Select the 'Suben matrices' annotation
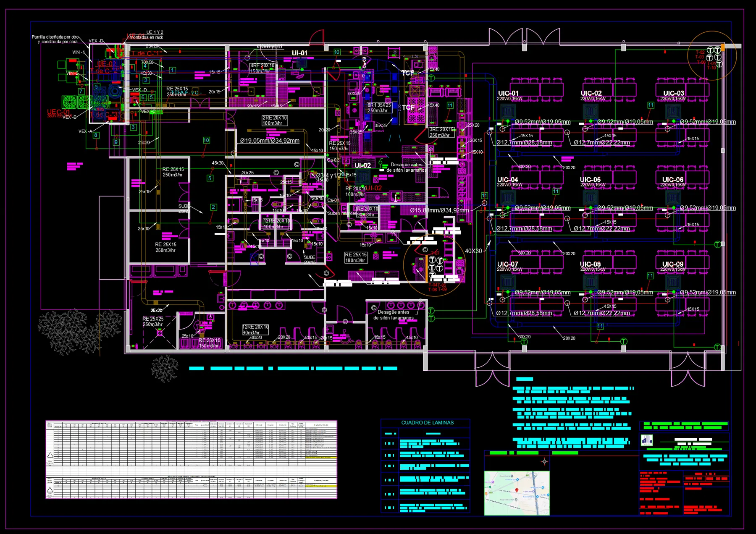Viewport: 756px width, 534px height. [x=342, y=213]
